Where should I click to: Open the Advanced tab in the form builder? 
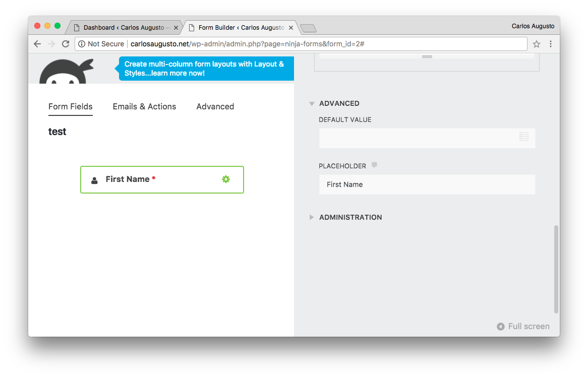pos(215,106)
